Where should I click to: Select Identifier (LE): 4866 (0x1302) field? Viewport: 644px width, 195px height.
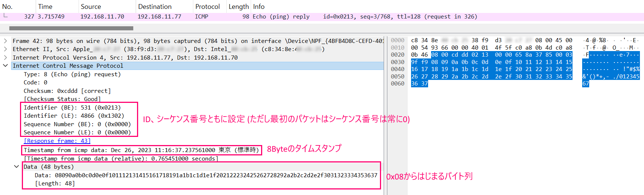(x=74, y=115)
